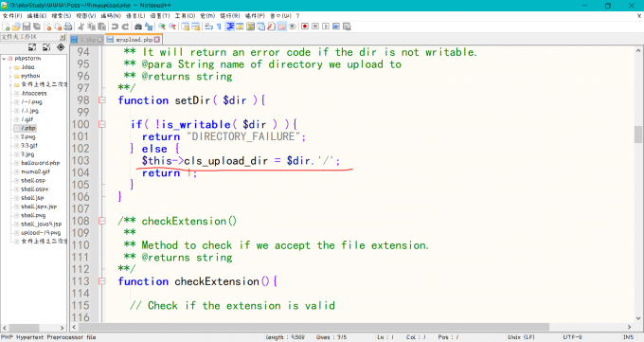The width and height of the screenshot is (644, 342).
Task: Click the vertical scrollbar thumb in editor
Action: click(637, 135)
